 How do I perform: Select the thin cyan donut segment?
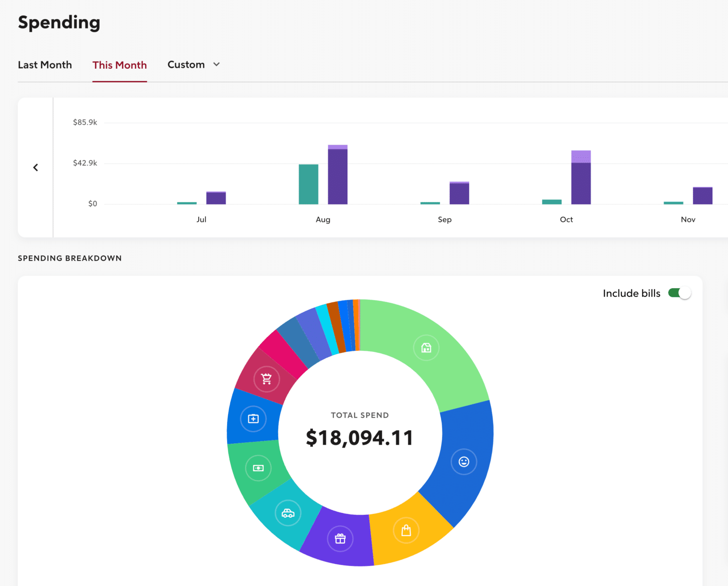[328, 329]
